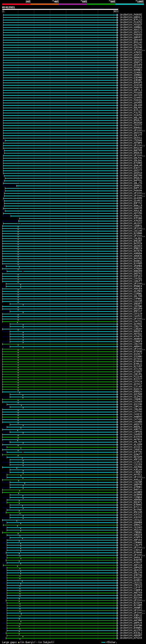Select the UniRef100_B7AKA8 entry
This screenshot has height=644, width=146.
pos(131,552)
